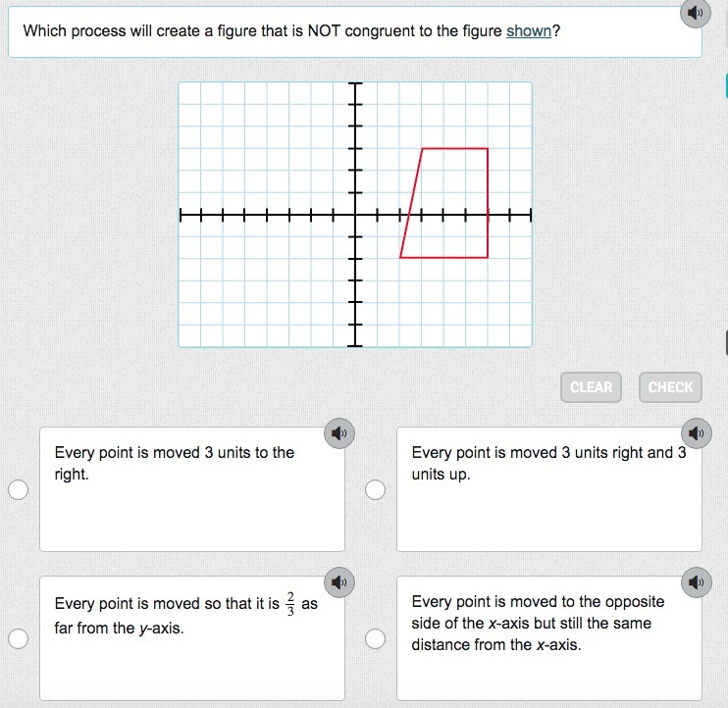Choose the opposite side of x-axis option
Viewport: 728px width, 708px height.
click(375, 638)
